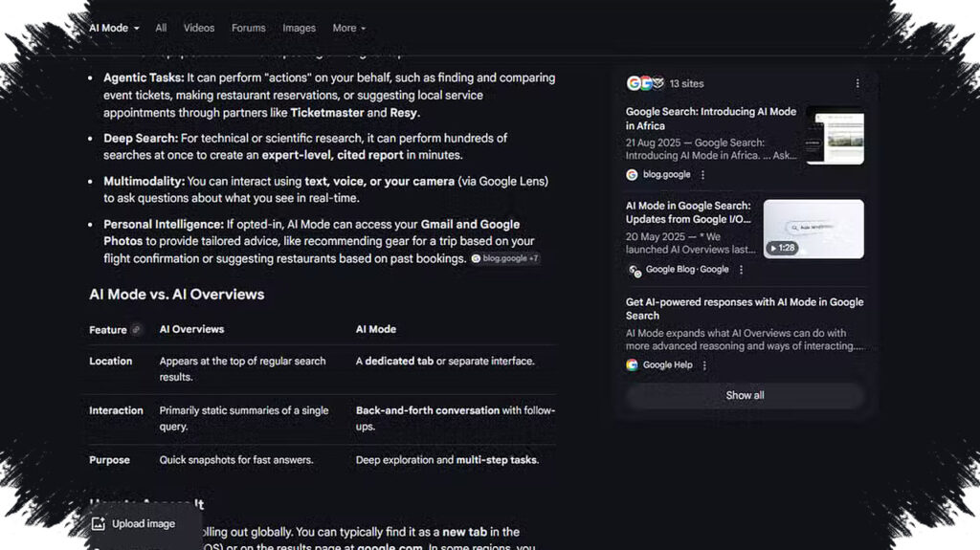Switch to the Videos tab

[199, 28]
